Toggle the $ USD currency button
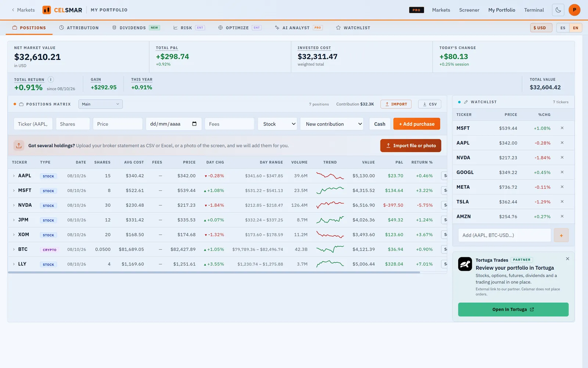The image size is (588, 368). [541, 28]
